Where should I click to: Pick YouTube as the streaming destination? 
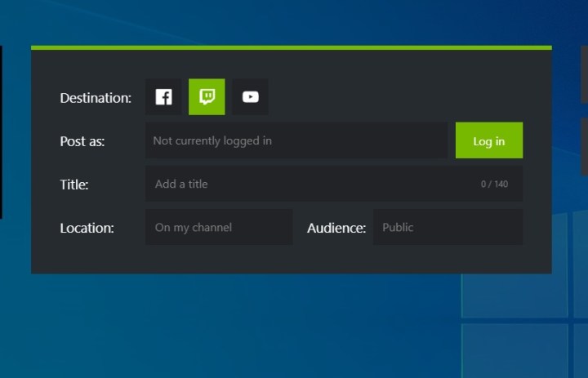(x=250, y=97)
